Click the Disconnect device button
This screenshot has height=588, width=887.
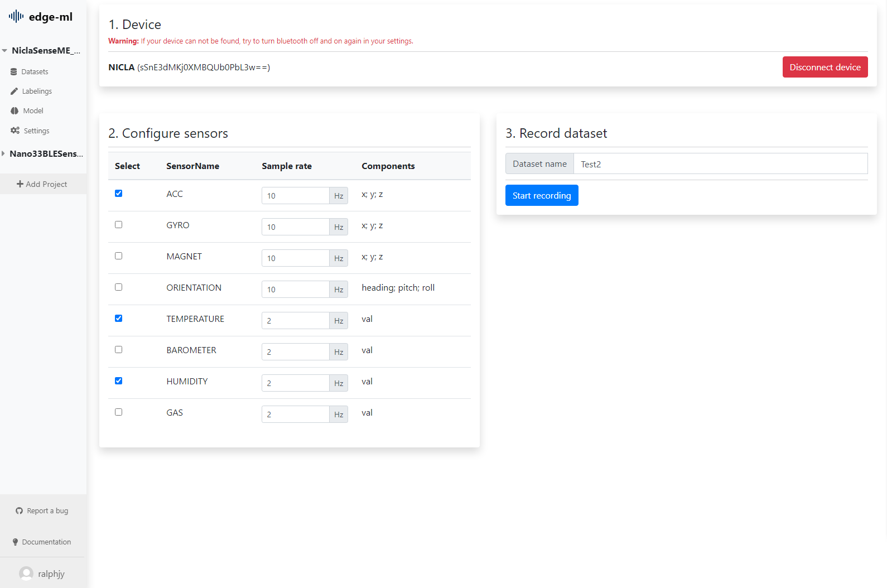[x=825, y=67]
